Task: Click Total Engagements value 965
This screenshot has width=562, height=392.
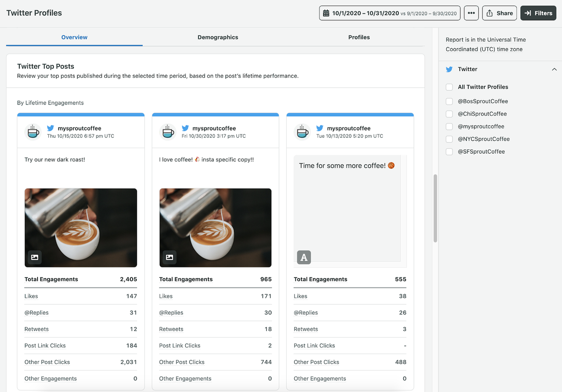Action: 266,279
